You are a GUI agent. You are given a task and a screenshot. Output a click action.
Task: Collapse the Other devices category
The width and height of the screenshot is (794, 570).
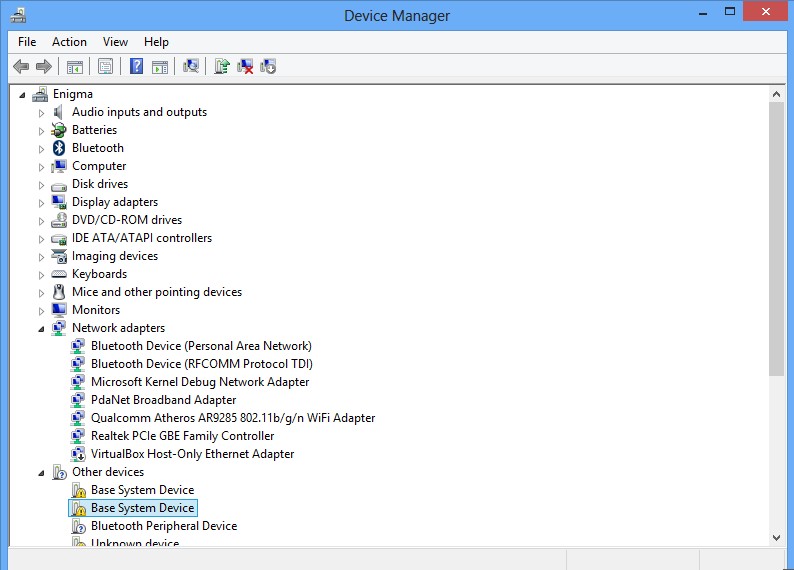pyautogui.click(x=42, y=473)
